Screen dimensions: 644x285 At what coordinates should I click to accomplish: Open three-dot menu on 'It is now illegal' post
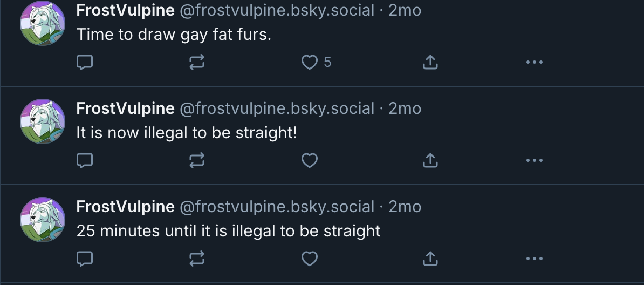pos(535,160)
